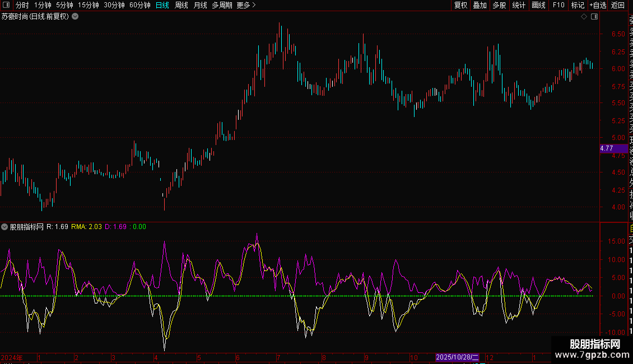The height and width of the screenshot is (364, 633).
Task: Open the 画线 drawing tools
Action: [538, 5]
